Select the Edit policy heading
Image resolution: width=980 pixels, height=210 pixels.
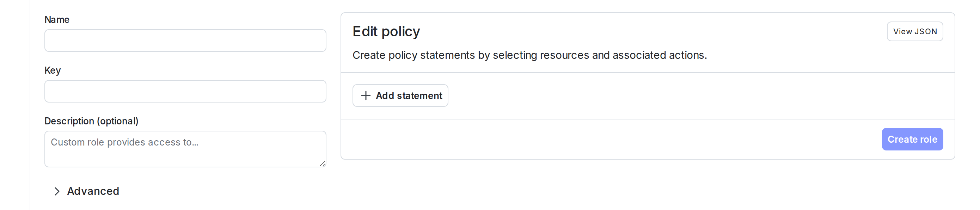click(386, 32)
